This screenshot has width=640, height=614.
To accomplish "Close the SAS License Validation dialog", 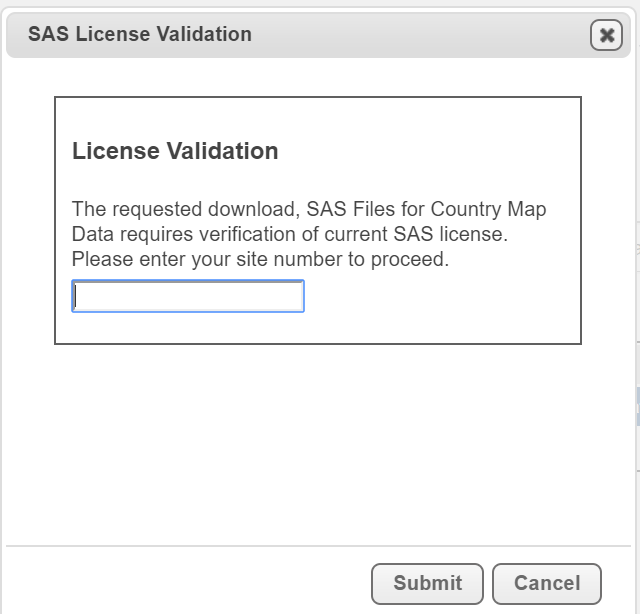I will 606,35.
